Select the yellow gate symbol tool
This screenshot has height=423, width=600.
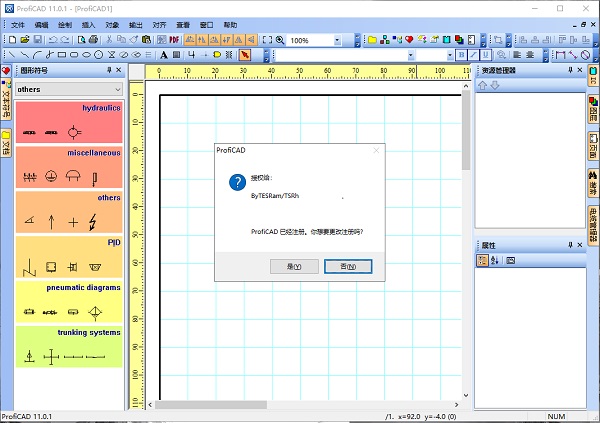(x=217, y=55)
